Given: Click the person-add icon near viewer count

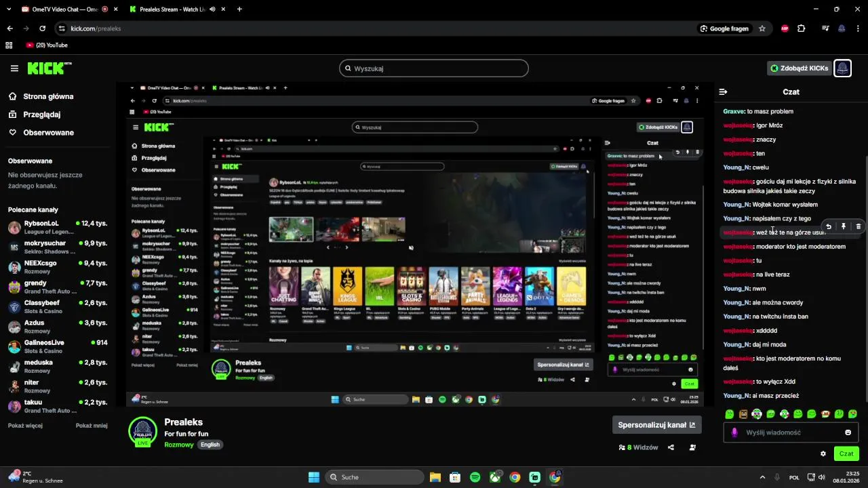Looking at the screenshot, I should [692, 447].
